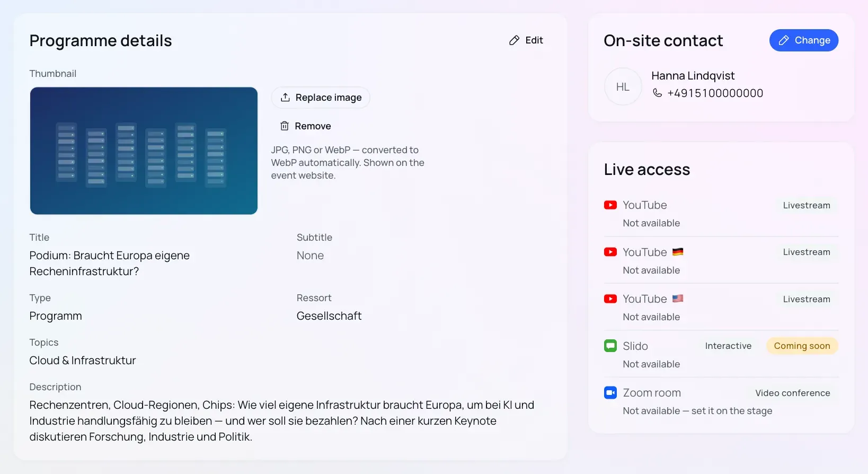Click the Type value Programm
The image size is (868, 474).
pos(56,316)
